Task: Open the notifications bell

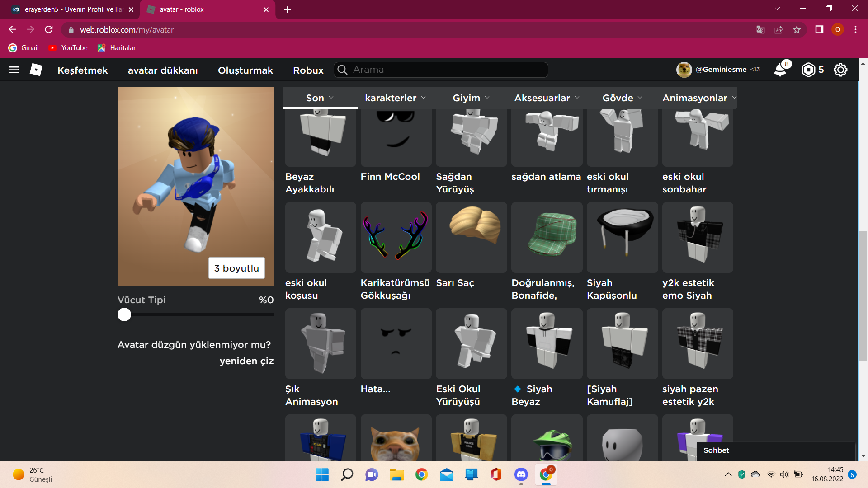Action: [x=780, y=70]
